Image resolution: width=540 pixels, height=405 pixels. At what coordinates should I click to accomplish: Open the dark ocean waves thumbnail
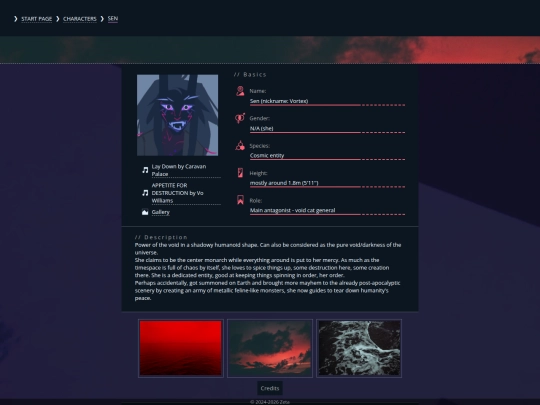coord(359,348)
